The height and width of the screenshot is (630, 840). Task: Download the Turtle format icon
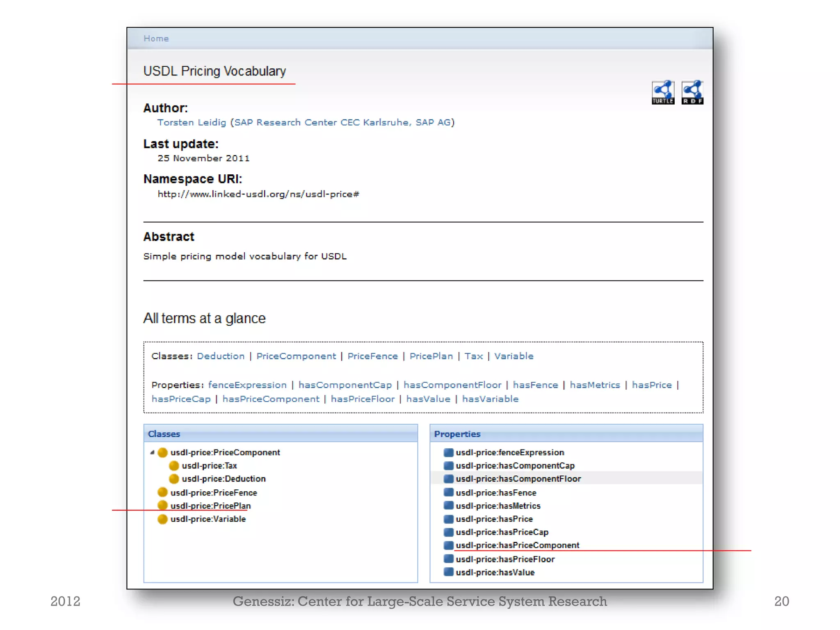pos(663,92)
